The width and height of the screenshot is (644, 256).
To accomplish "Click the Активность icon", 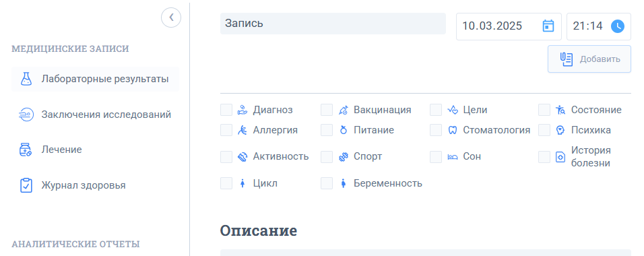I will (243, 157).
